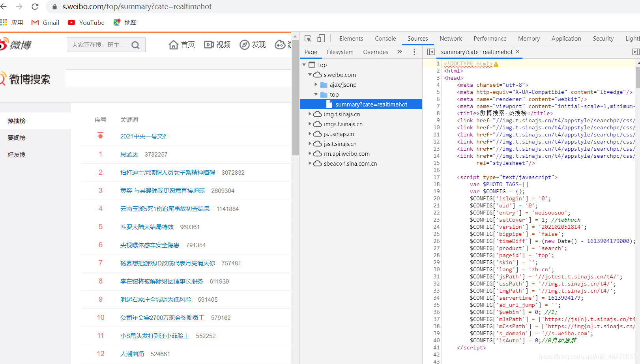Switch to the Performance tab
This screenshot has width=640, height=364.
pos(490,38)
